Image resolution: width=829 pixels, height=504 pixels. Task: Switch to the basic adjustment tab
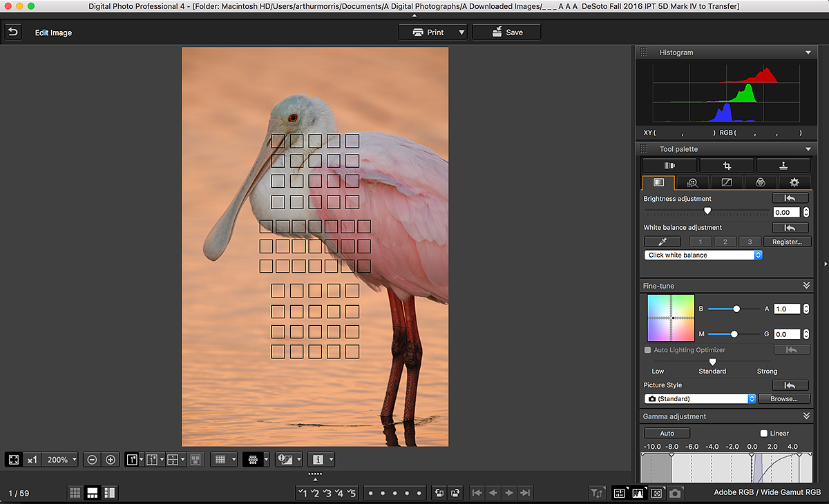[x=658, y=182]
